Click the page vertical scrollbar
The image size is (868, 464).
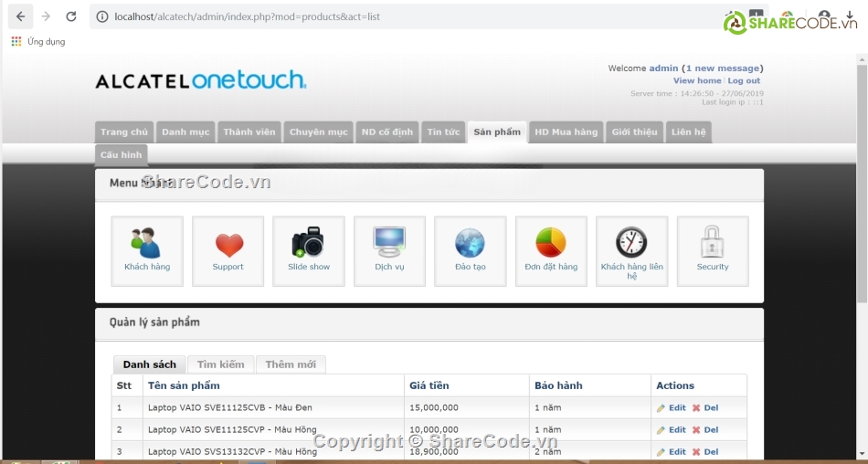coord(862,183)
